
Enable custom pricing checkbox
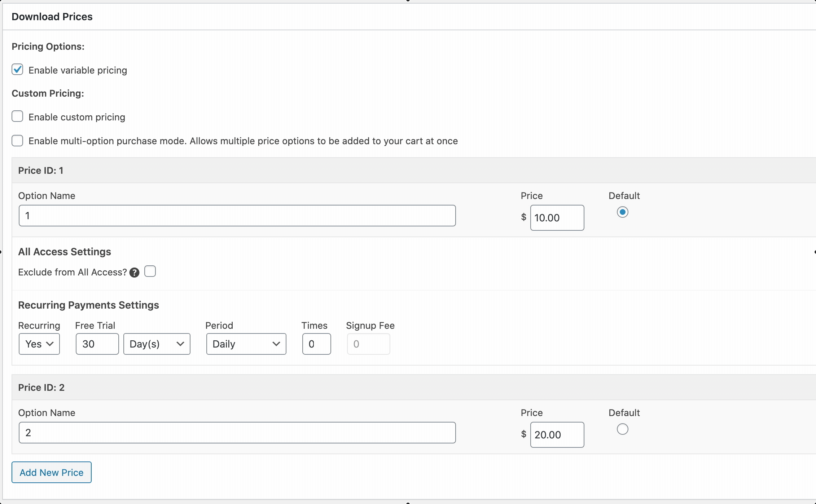[17, 116]
